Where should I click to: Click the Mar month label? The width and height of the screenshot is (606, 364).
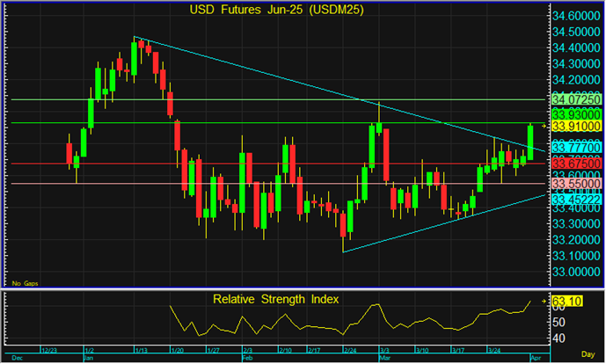tap(384, 358)
